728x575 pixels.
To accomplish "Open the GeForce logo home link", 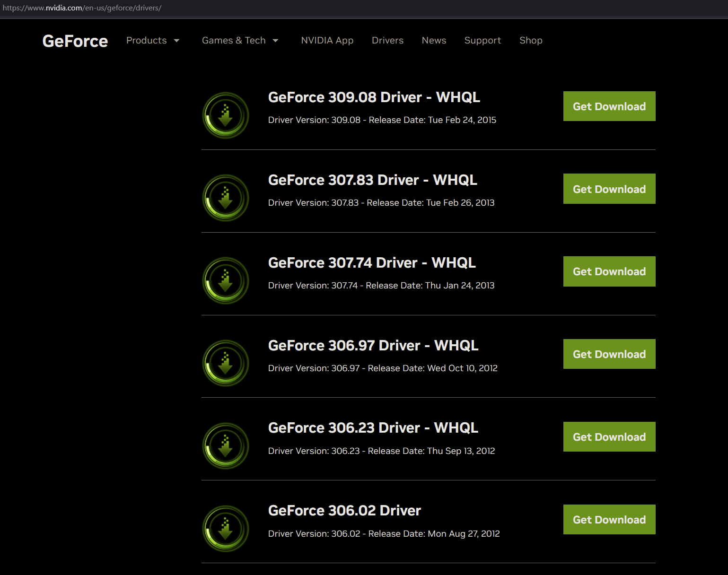I will click(75, 41).
